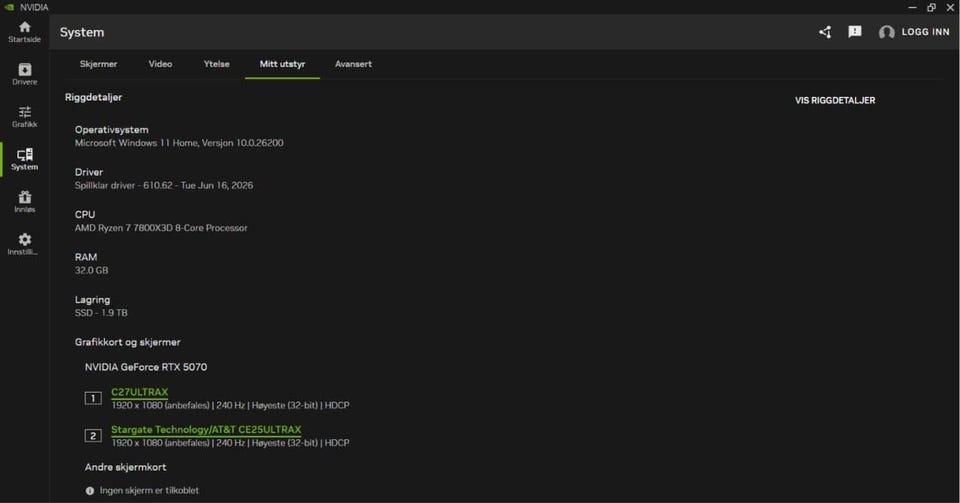The height and width of the screenshot is (503, 960).
Task: Click the feedback speech bubble icon
Action: 855,32
